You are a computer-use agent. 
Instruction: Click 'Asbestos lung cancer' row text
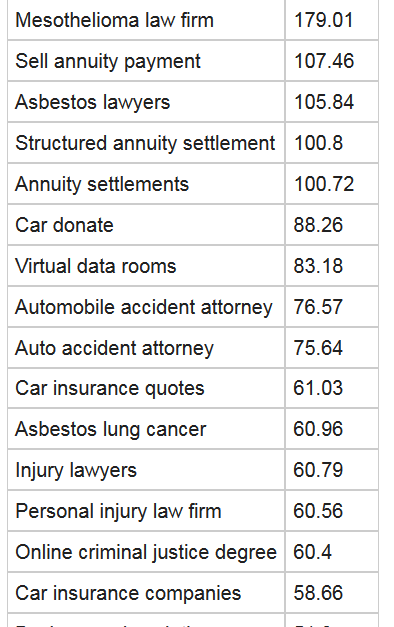(x=110, y=429)
